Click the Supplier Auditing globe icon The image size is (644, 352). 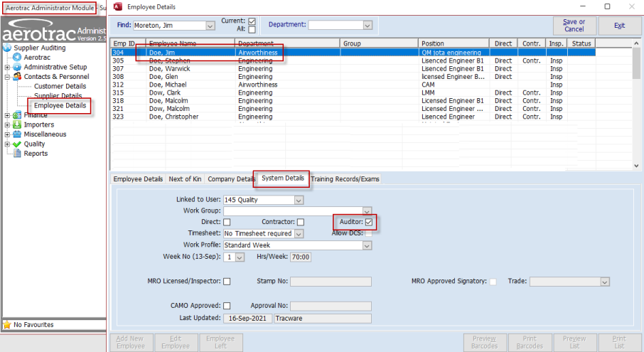8,48
